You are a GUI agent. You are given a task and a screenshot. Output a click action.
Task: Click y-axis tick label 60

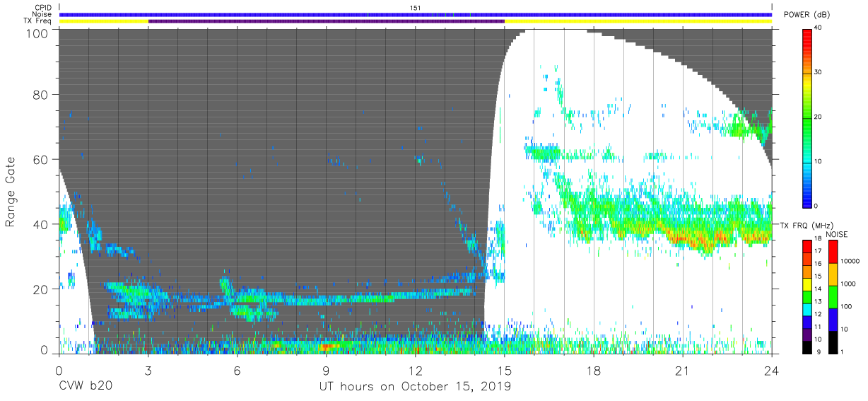(40, 160)
